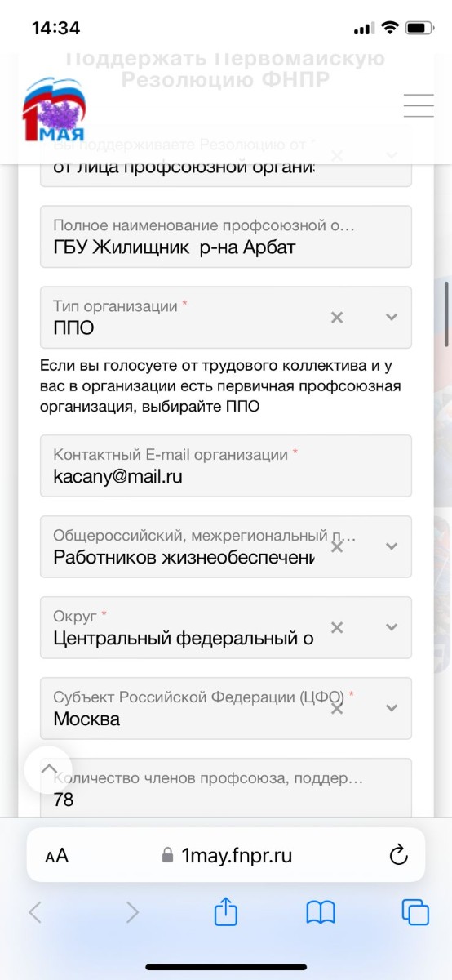Show open tabs overview icon
Image resolution: width=452 pixels, height=980 pixels.
415,913
